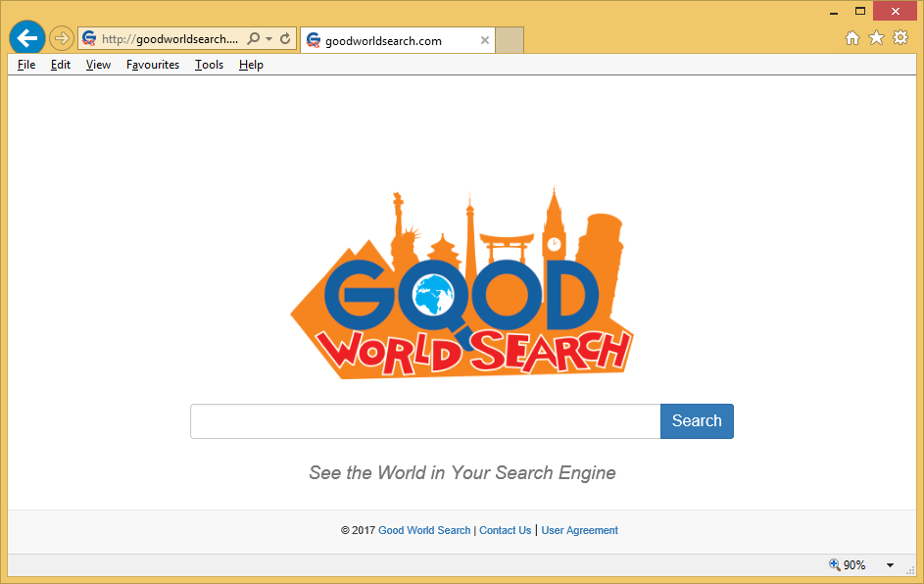Click the browser Back arrow button

[x=26, y=38]
